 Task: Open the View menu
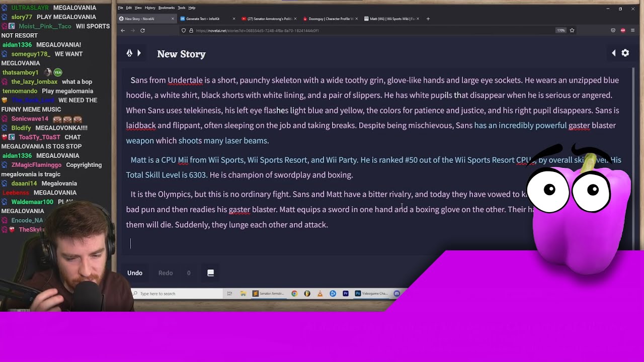[138, 8]
